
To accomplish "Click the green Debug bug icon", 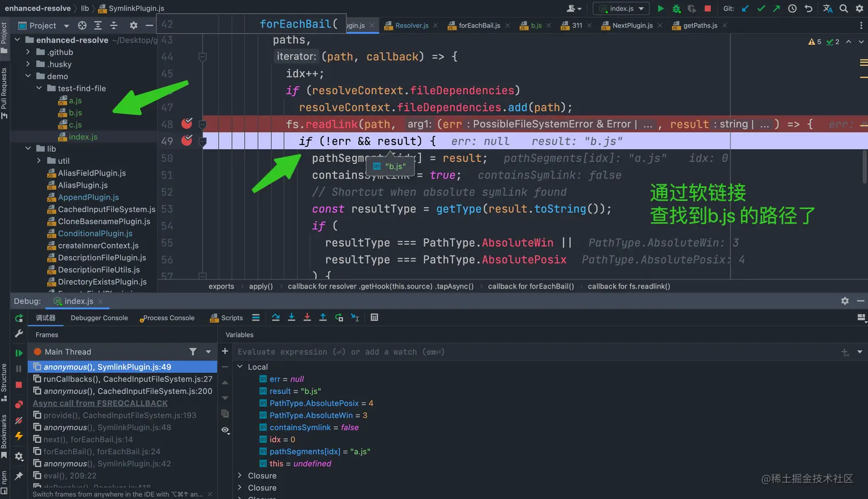I will pos(676,9).
